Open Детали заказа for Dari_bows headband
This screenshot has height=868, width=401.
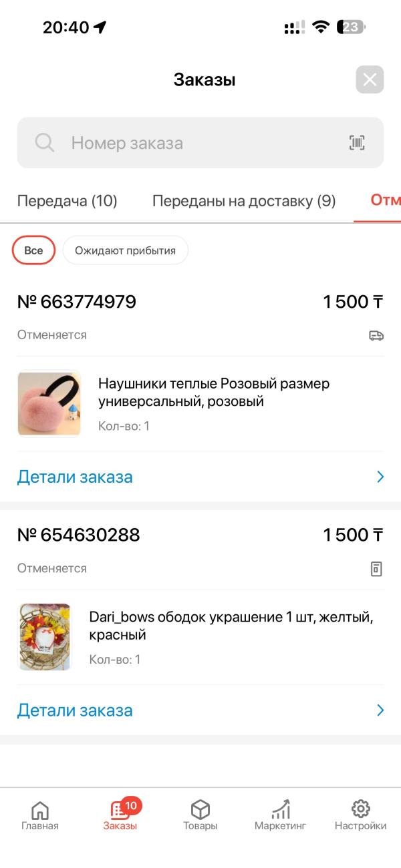click(x=75, y=710)
